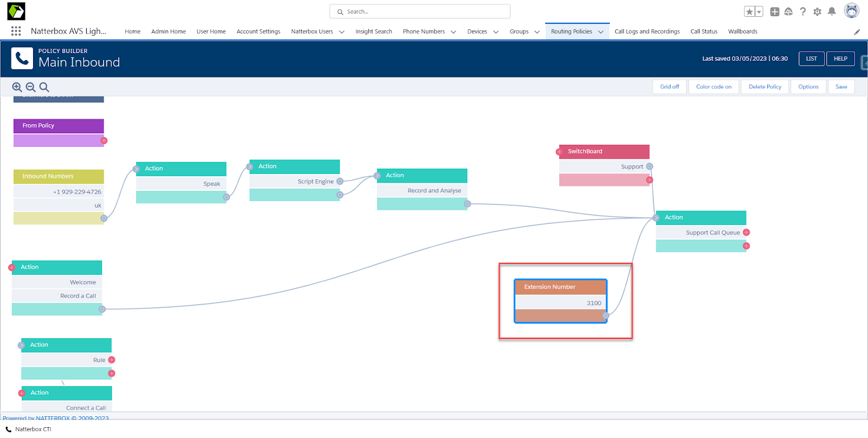Open the Account Settings tab
The image size is (868, 438).
(x=258, y=31)
